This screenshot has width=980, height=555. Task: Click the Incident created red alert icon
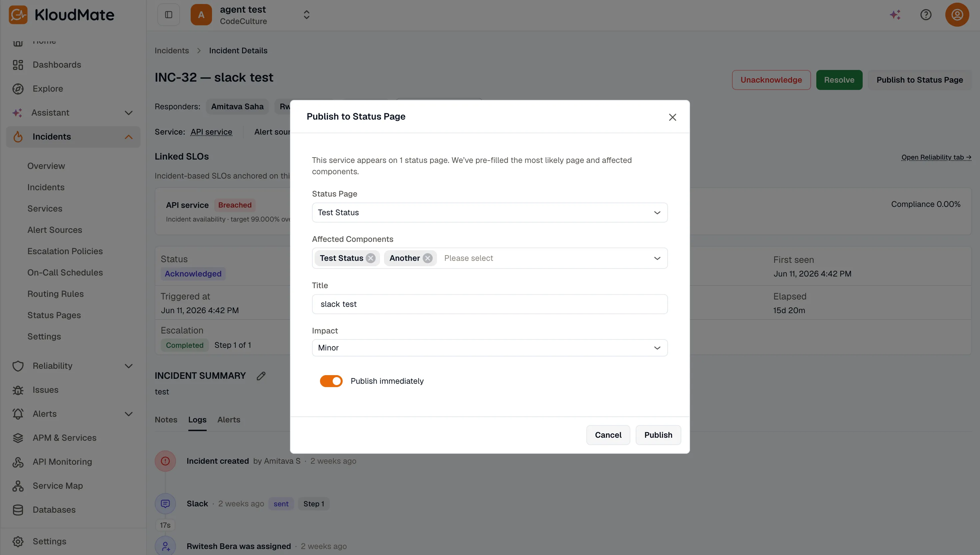coord(165,461)
